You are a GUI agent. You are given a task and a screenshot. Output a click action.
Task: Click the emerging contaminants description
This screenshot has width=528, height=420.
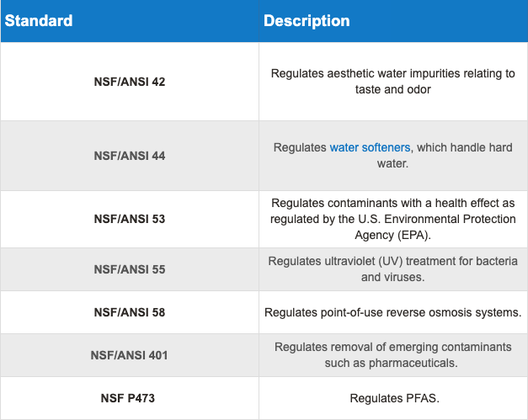392,347
